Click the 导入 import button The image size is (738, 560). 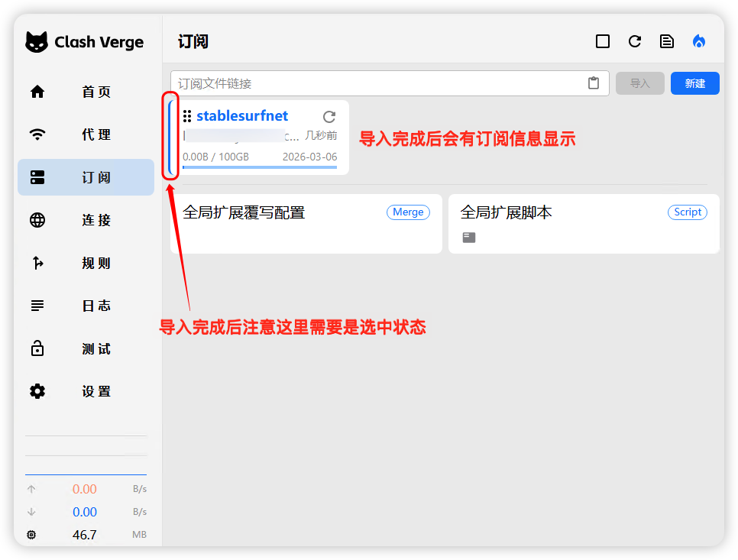pos(639,83)
